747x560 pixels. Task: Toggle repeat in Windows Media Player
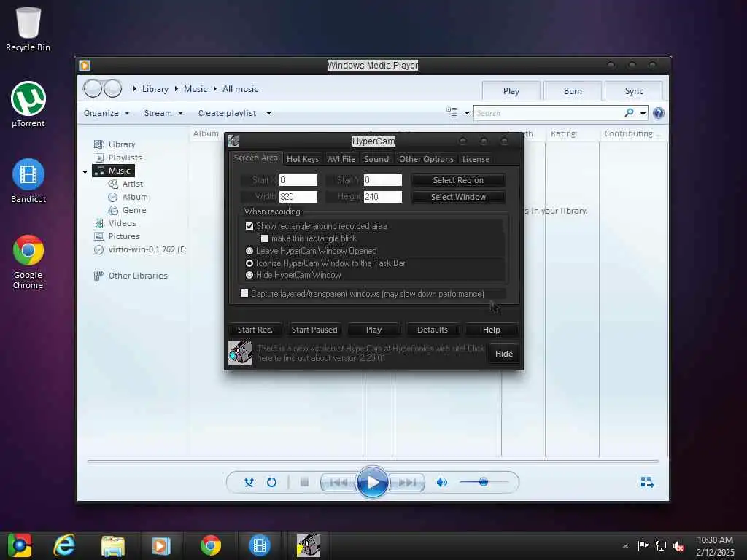pos(271,483)
